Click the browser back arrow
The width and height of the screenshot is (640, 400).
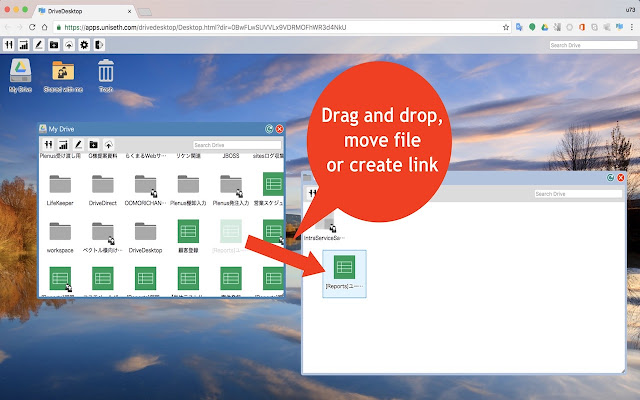[x=8, y=27]
